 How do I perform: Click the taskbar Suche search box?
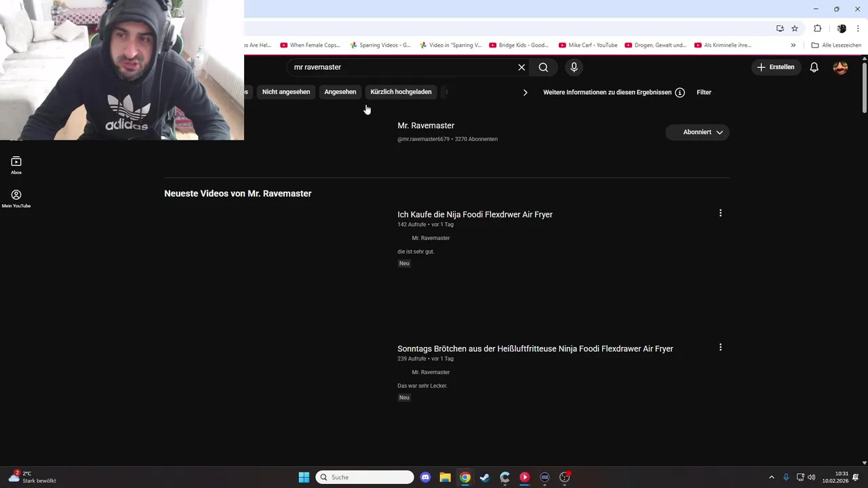pos(365,477)
